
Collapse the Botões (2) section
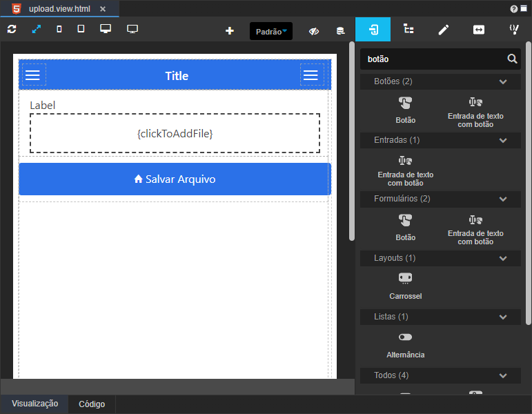[503, 82]
